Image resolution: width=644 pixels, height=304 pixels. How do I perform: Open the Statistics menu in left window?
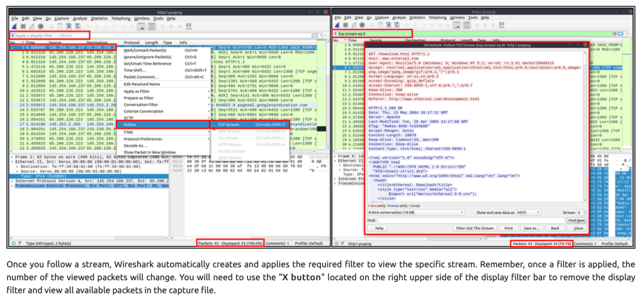(x=99, y=18)
